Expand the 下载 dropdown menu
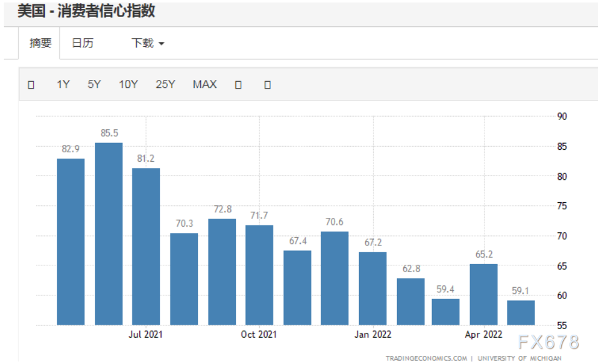This screenshot has width=598, height=364. tap(147, 43)
